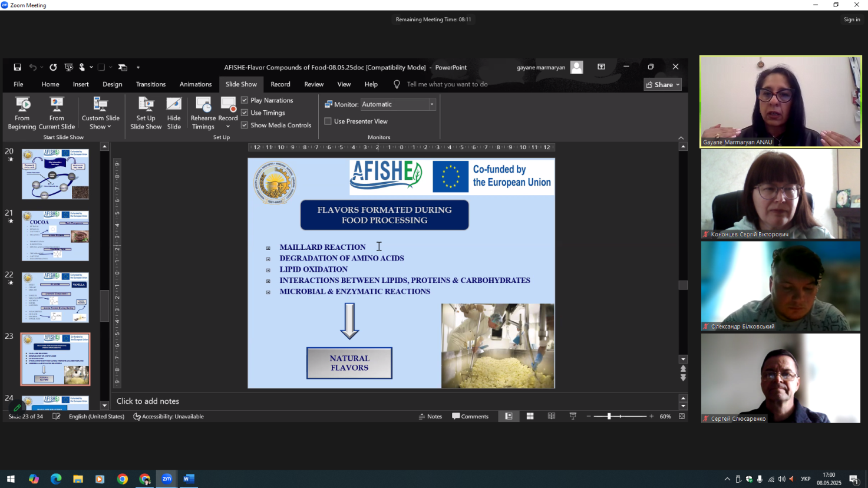This screenshot has width=868, height=488.
Task: Click Sign in link in Zoom window
Action: coord(852,19)
